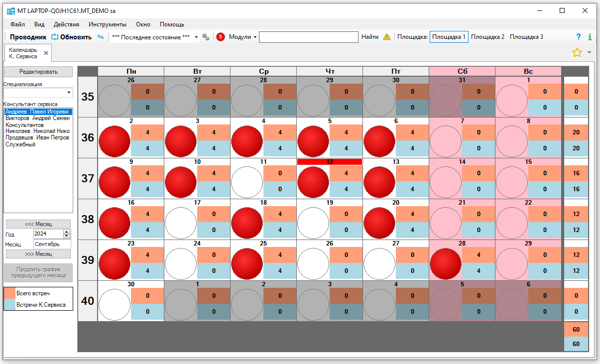Switch to Площадка 2 site
The height and width of the screenshot is (364, 600).
coord(487,37)
